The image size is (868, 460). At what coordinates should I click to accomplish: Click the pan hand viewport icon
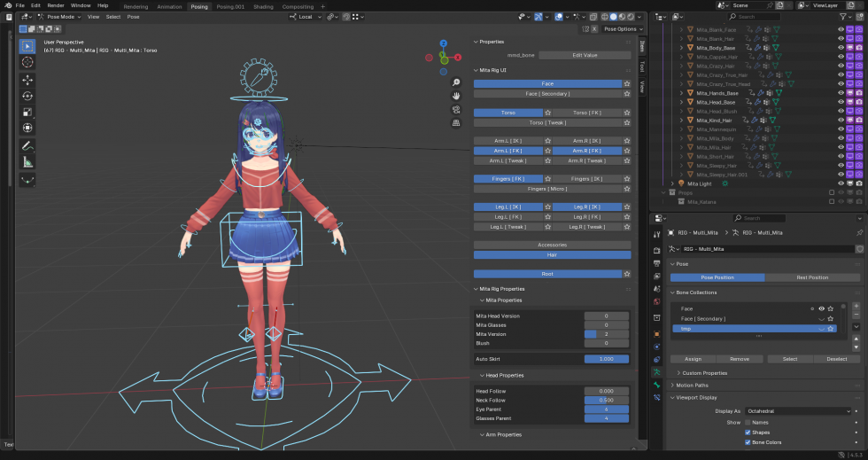456,95
